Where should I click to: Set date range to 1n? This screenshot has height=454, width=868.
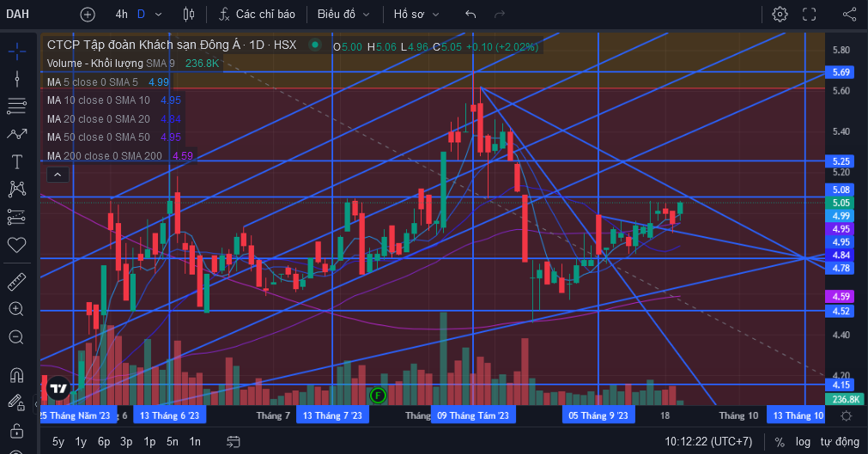click(x=195, y=441)
